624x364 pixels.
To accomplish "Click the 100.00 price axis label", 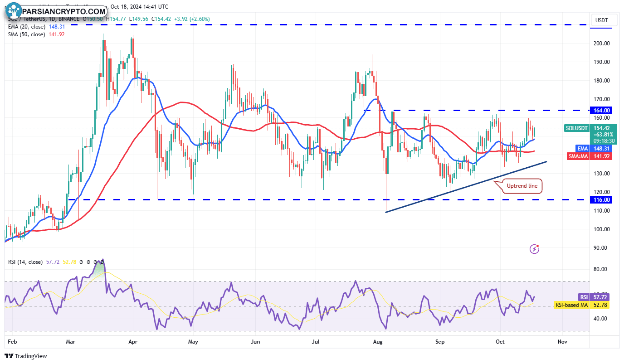I will (x=601, y=229).
